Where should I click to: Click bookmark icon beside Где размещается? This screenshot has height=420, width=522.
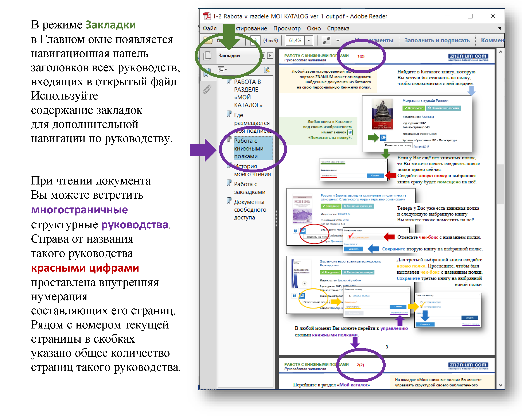(229, 114)
